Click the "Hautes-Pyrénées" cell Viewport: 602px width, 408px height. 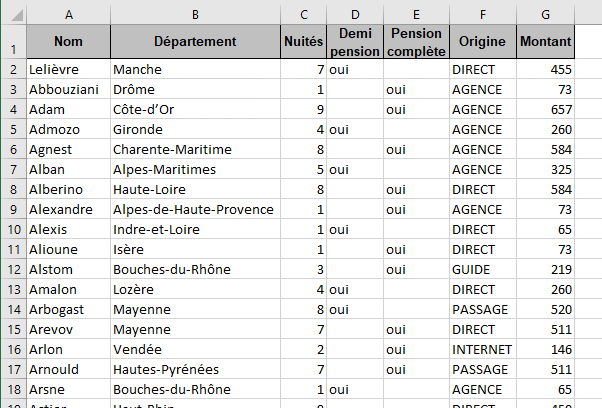pyautogui.click(x=195, y=369)
